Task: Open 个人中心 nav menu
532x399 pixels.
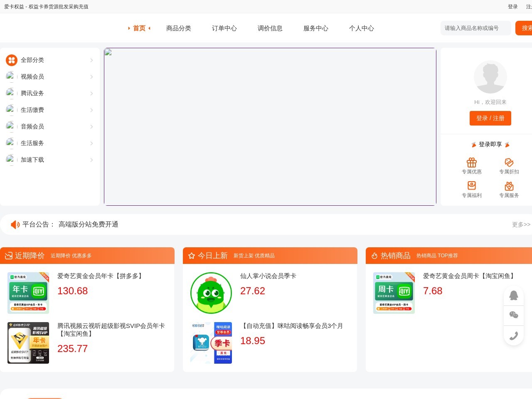Action: click(362, 28)
